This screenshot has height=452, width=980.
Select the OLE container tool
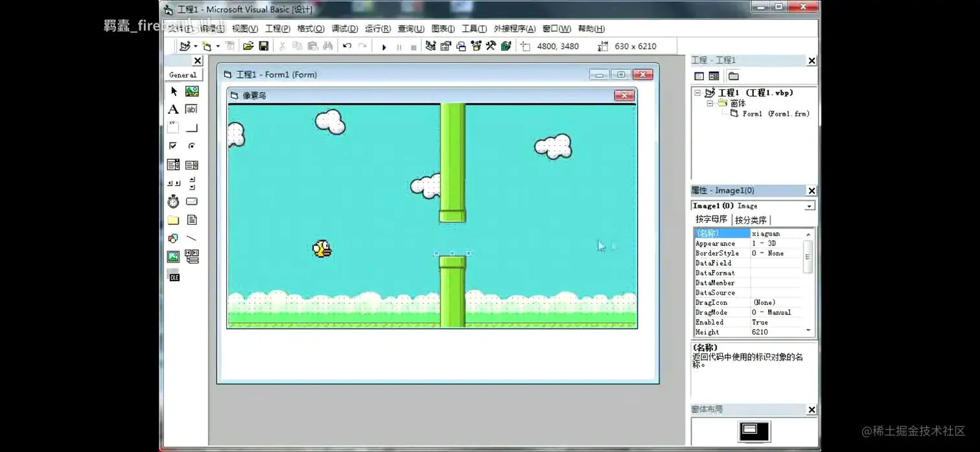pyautogui.click(x=174, y=276)
